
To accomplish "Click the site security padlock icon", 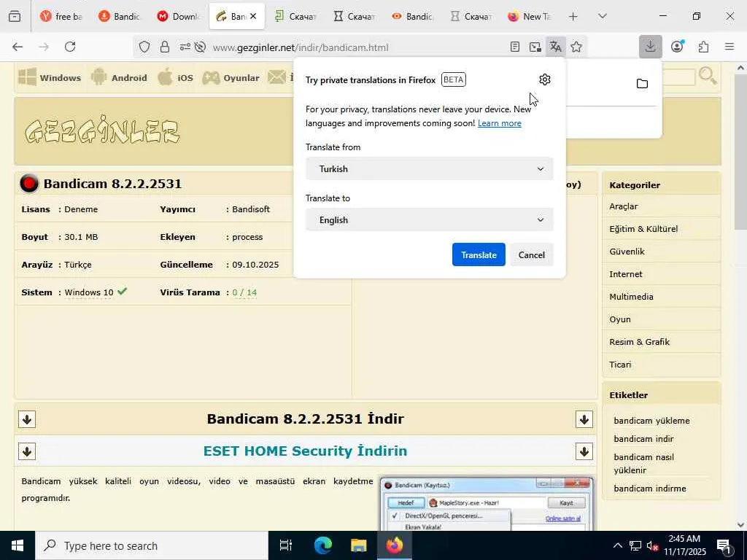I will [x=165, y=47].
